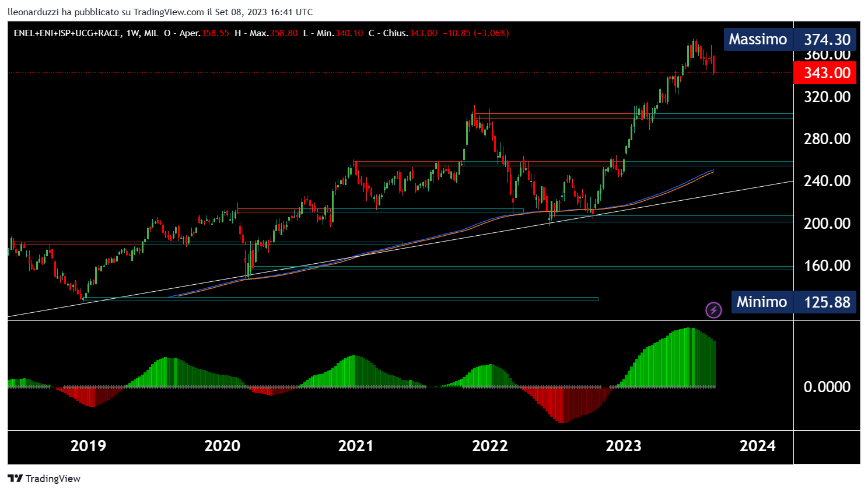The height and width of the screenshot is (492, 868).
Task: Click the 2024 time axis label
Action: click(758, 446)
